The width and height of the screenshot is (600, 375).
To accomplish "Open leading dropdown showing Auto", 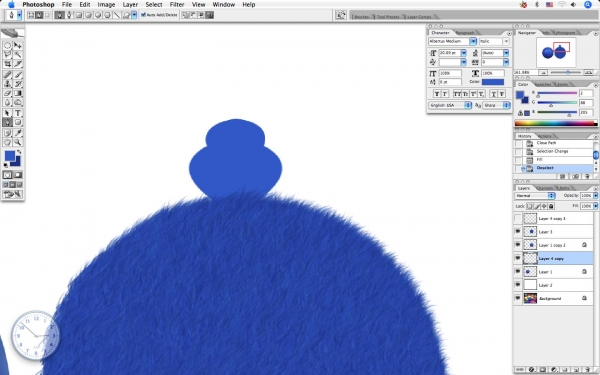I will (x=506, y=53).
